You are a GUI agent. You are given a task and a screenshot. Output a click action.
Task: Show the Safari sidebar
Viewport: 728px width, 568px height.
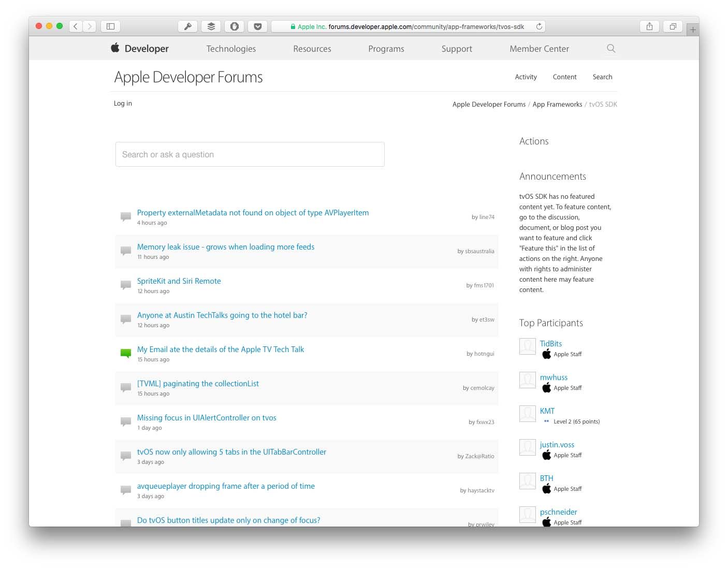(x=110, y=26)
